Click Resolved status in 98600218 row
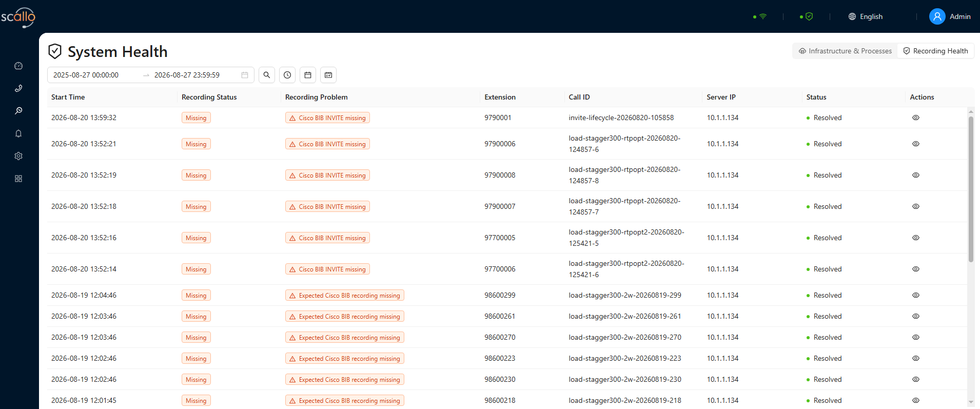Viewport: 980px width, 409px height. pos(824,400)
